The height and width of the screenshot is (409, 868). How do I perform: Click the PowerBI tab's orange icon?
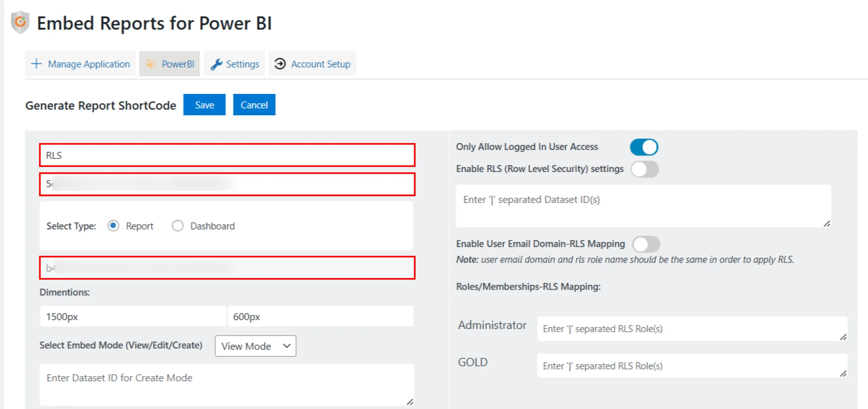point(150,64)
